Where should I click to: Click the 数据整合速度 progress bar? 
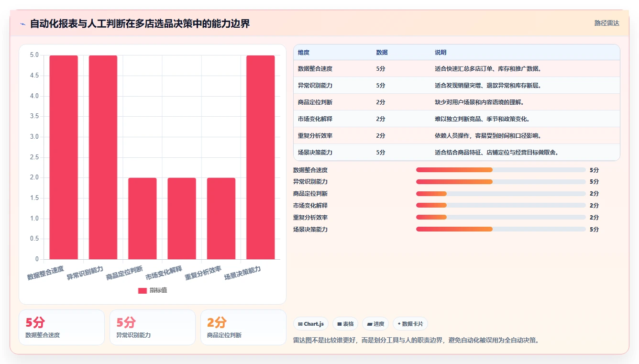coord(501,170)
